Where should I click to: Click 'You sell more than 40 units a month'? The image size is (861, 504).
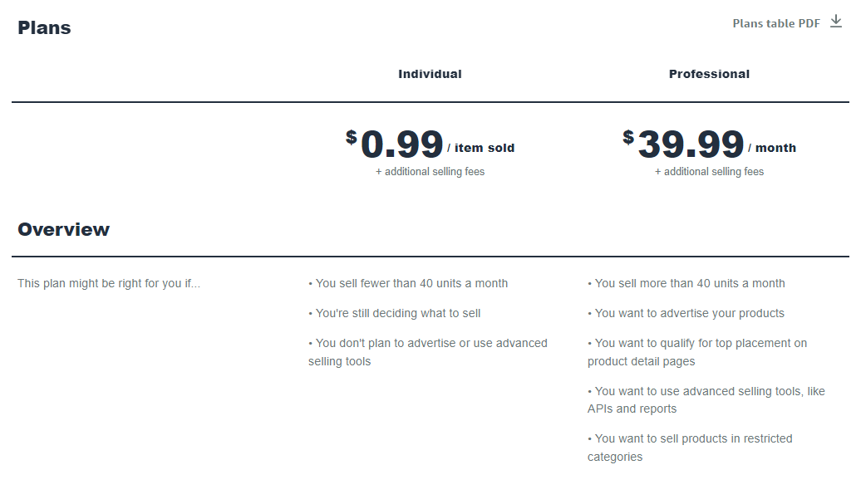tap(686, 283)
